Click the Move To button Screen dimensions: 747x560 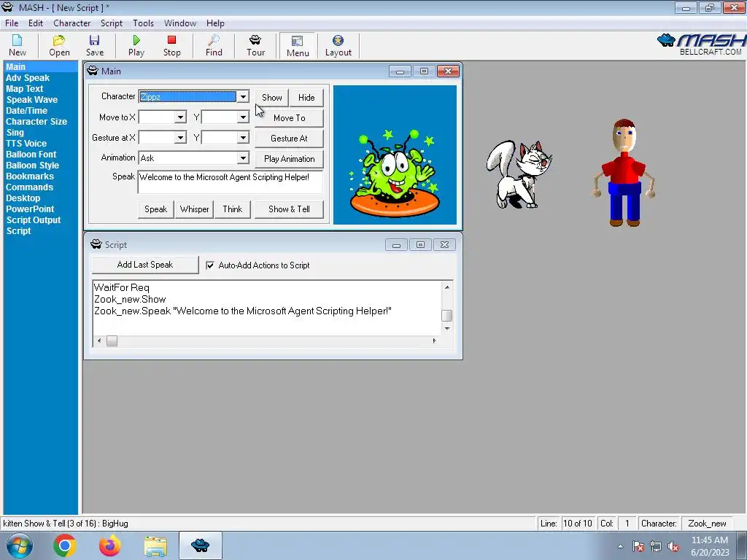[x=289, y=117]
